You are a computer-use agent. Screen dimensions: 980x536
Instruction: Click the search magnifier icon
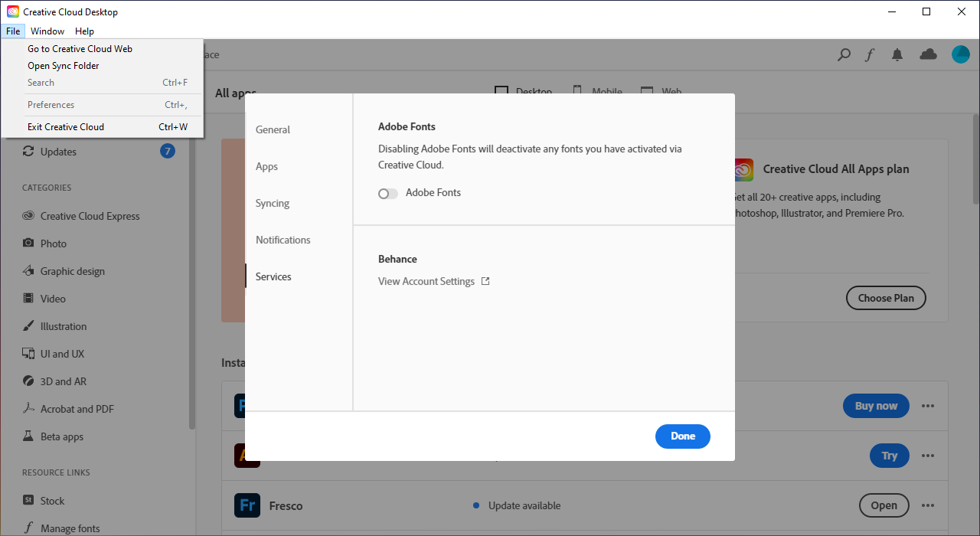click(844, 55)
